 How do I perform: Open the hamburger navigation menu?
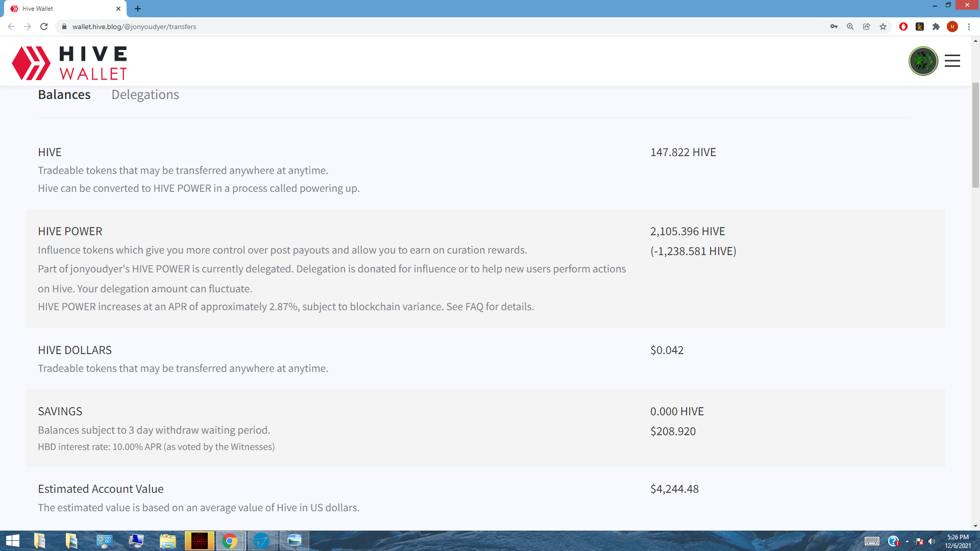click(x=952, y=61)
